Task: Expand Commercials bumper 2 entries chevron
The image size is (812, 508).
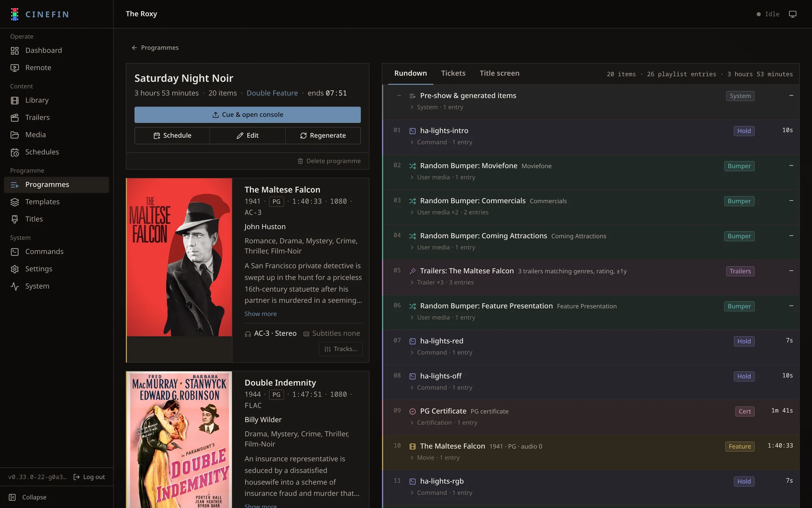Action: tap(412, 212)
